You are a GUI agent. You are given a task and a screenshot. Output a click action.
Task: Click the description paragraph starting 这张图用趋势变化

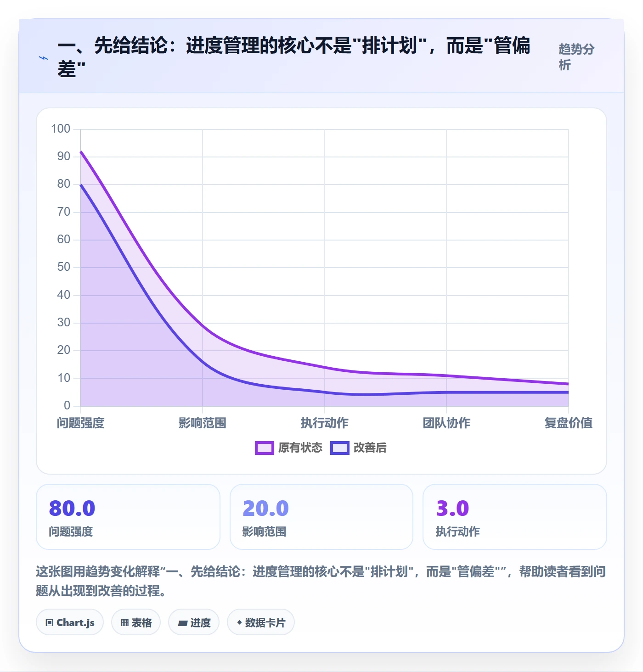321,581
